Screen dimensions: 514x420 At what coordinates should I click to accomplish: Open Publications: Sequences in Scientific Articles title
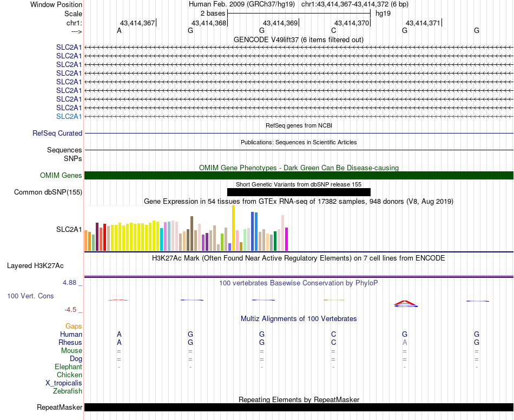tap(299, 142)
